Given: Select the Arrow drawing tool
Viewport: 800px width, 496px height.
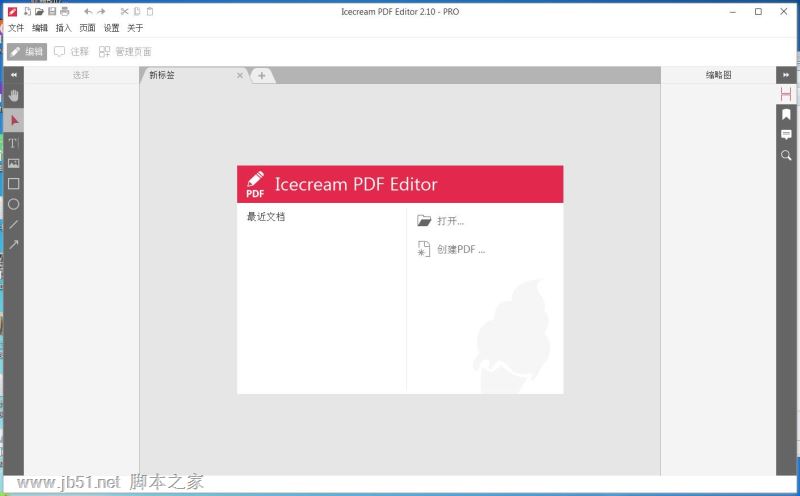Looking at the screenshot, I should coord(14,245).
